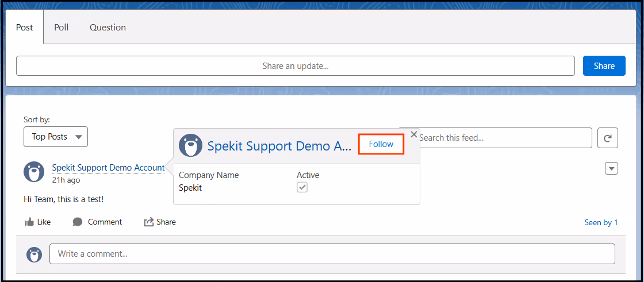Screen dimensions: 644x282
Task: Close the account hover popup
Action: (x=413, y=134)
